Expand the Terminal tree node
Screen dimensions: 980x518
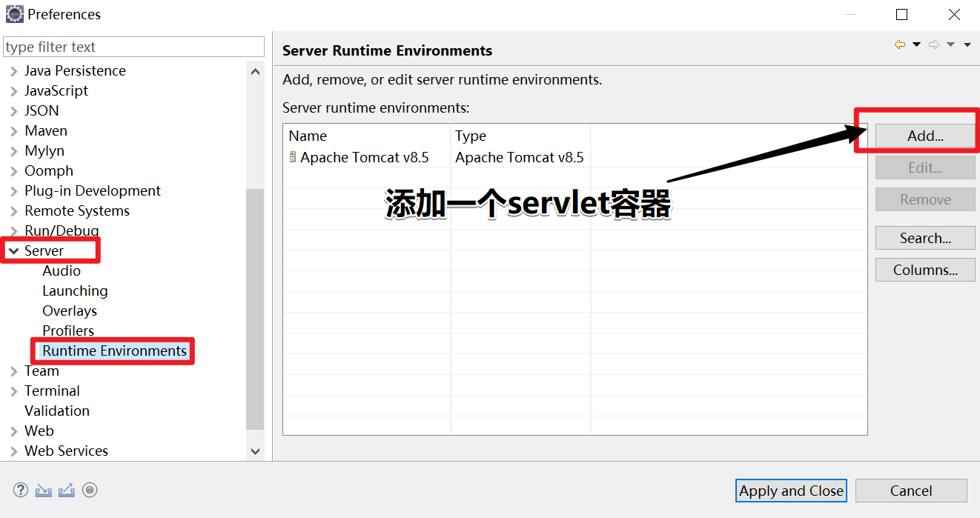[14, 391]
